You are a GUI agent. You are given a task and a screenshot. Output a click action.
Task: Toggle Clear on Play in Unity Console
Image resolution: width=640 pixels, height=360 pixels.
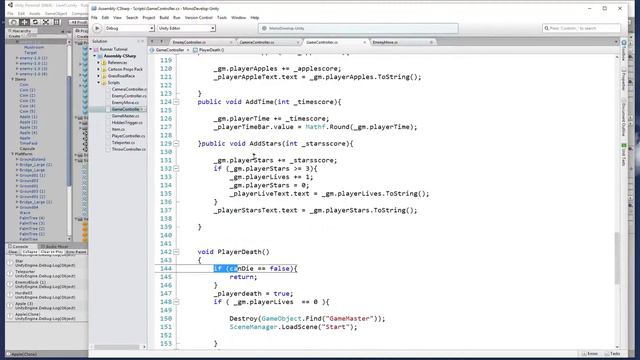[x=51, y=252]
